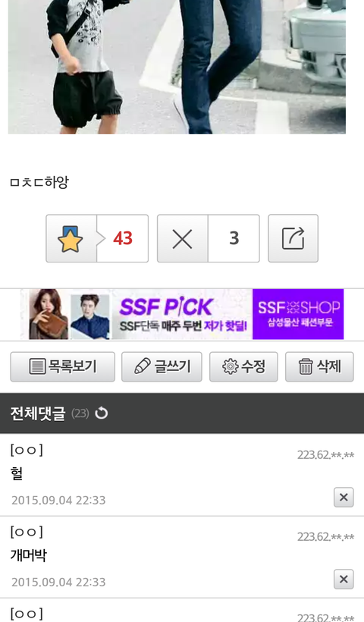Click the SSF SHOP purple logo
Viewport: 364px width, 622px height.
[298, 314]
